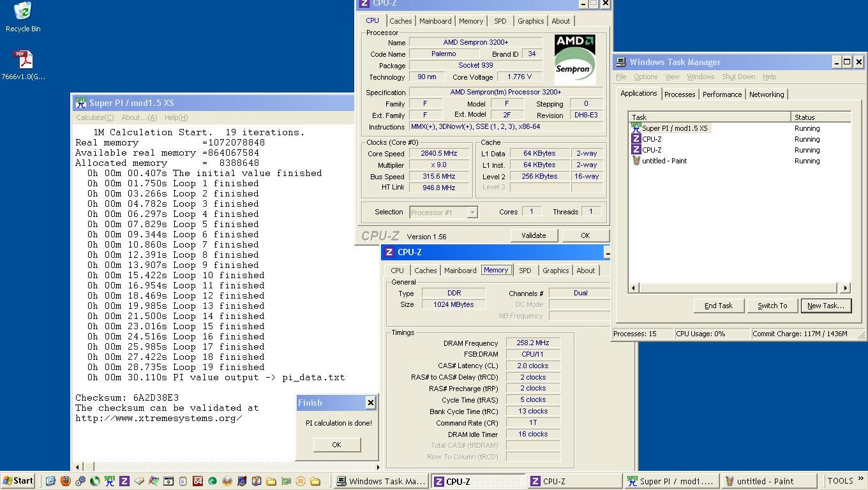This screenshot has height=490, width=868.
Task: Switch to the Processes tab in Task Manager
Action: click(680, 94)
